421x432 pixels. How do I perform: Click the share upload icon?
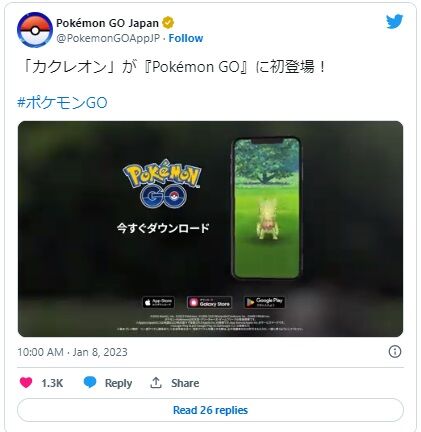[x=156, y=383]
